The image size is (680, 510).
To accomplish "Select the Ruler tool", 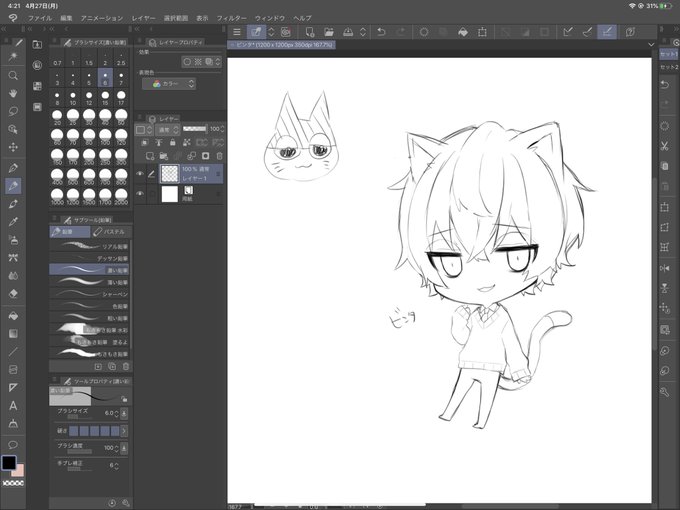I will [x=13, y=387].
